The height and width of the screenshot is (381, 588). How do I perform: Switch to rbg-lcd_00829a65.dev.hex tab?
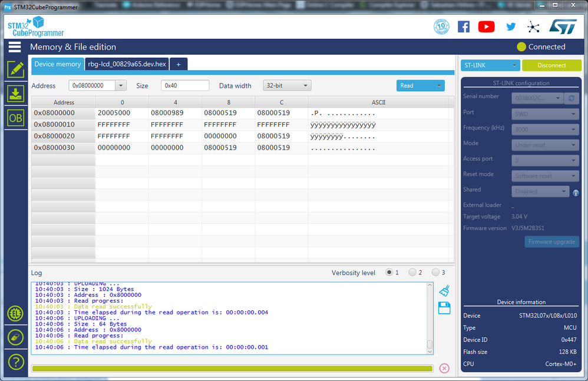point(127,64)
